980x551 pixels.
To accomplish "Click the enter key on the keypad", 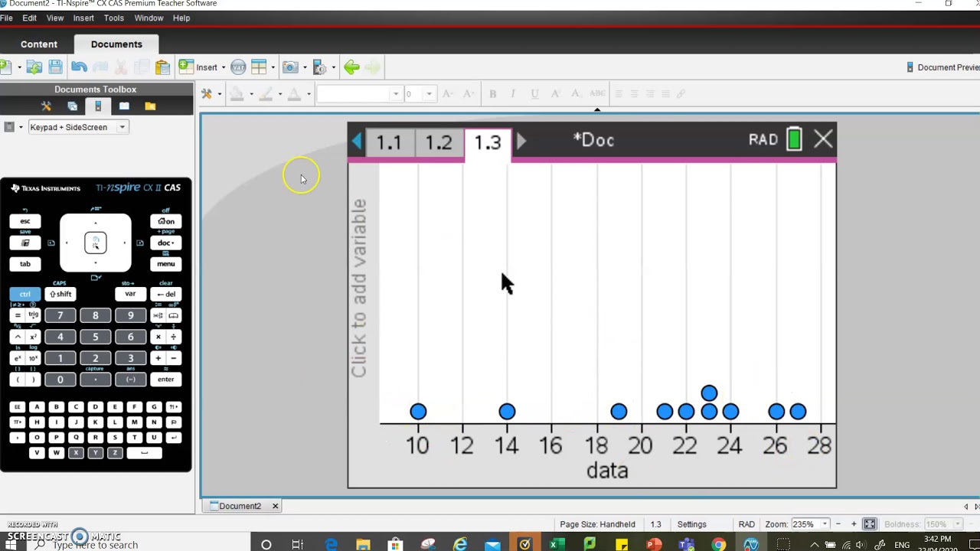I will point(165,380).
